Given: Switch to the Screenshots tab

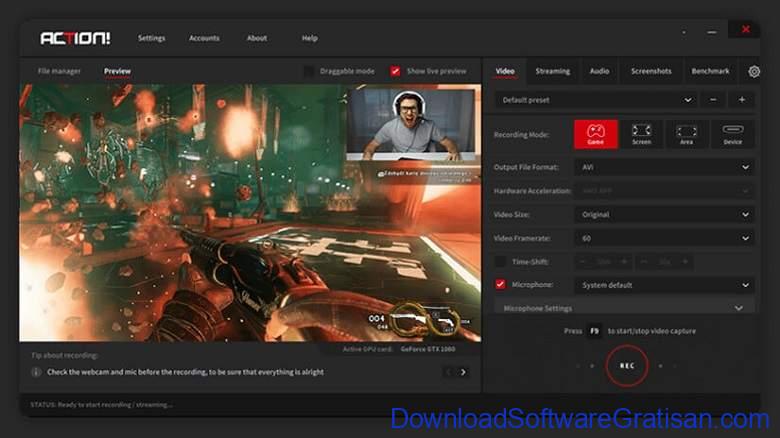Looking at the screenshot, I should (651, 71).
